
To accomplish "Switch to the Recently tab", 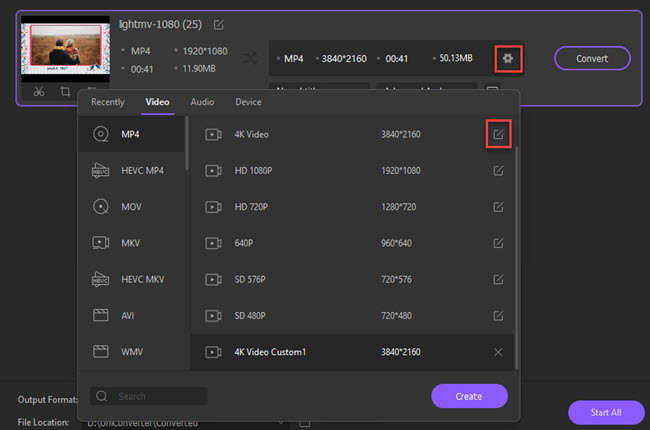I will tap(108, 102).
